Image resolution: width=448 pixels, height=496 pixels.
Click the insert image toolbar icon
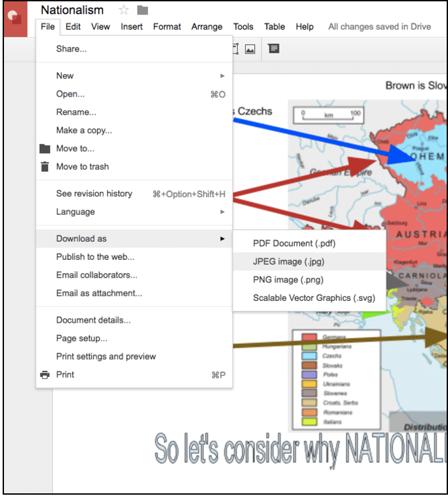[250, 49]
